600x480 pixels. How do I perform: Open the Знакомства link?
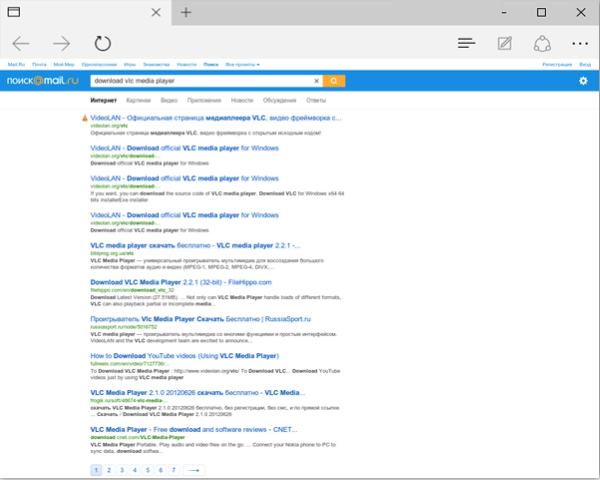[156, 65]
